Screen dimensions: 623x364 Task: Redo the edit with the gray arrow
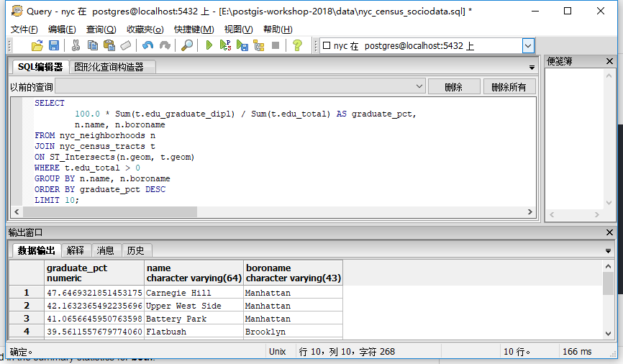(x=165, y=46)
